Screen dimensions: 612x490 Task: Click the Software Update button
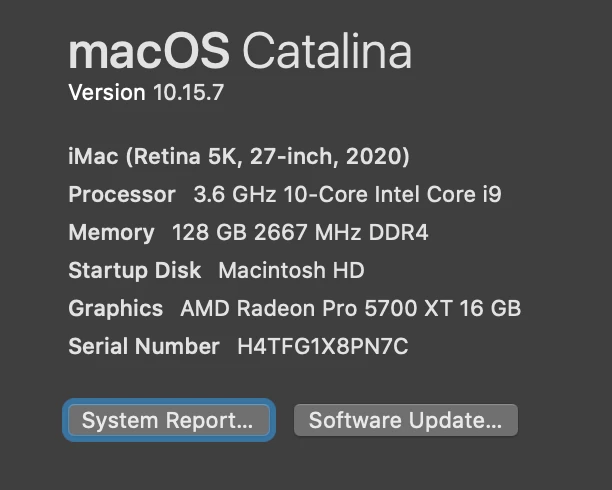[405, 421]
